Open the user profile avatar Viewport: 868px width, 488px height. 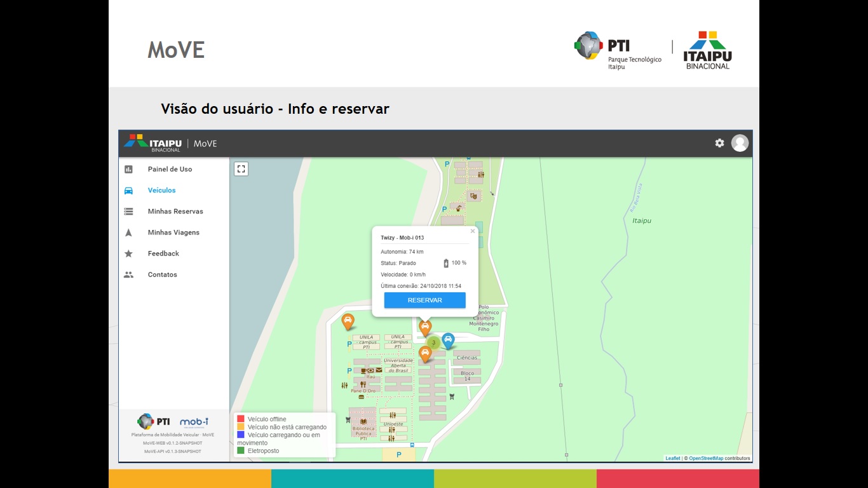click(x=740, y=143)
